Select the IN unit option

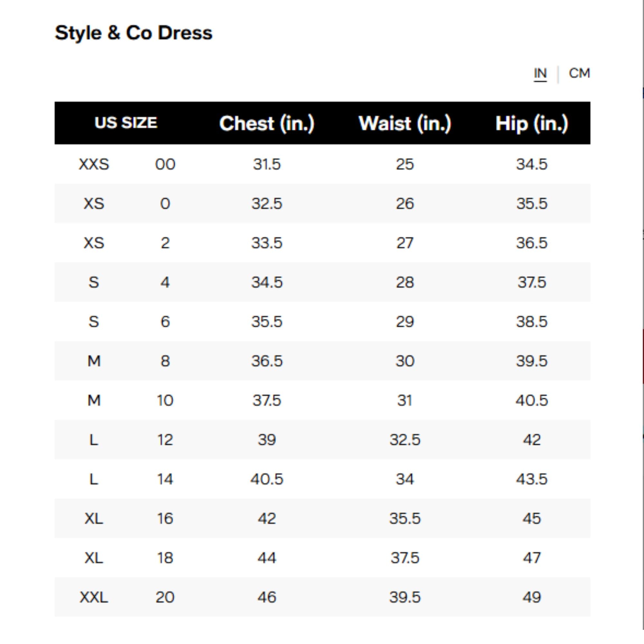pos(540,73)
